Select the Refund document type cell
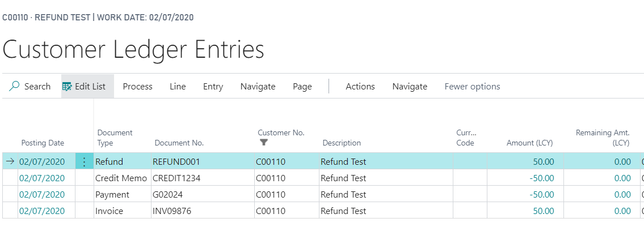This screenshot has width=644, height=231. click(123, 161)
